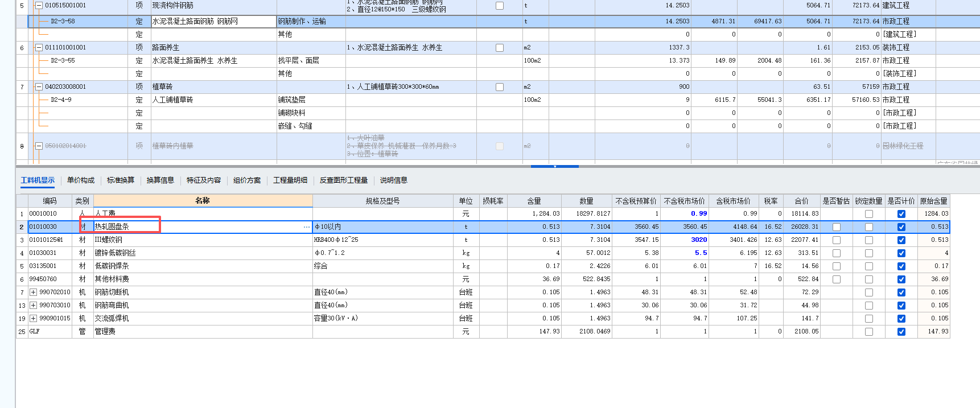980x408 pixels.
Task: Uncheck 是否计价 for 管理费 row
Action: (x=901, y=332)
